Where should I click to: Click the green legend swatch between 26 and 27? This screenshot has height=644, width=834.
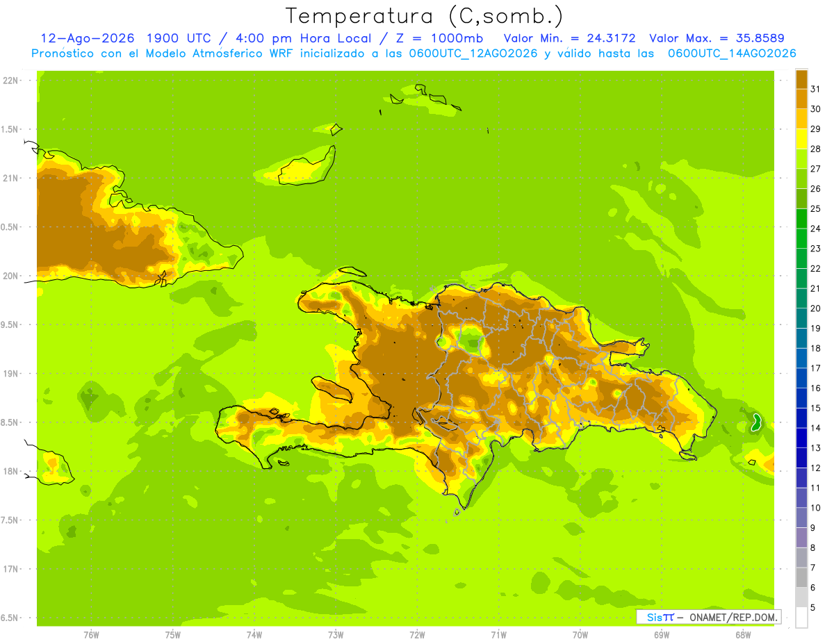pyautogui.click(x=801, y=179)
